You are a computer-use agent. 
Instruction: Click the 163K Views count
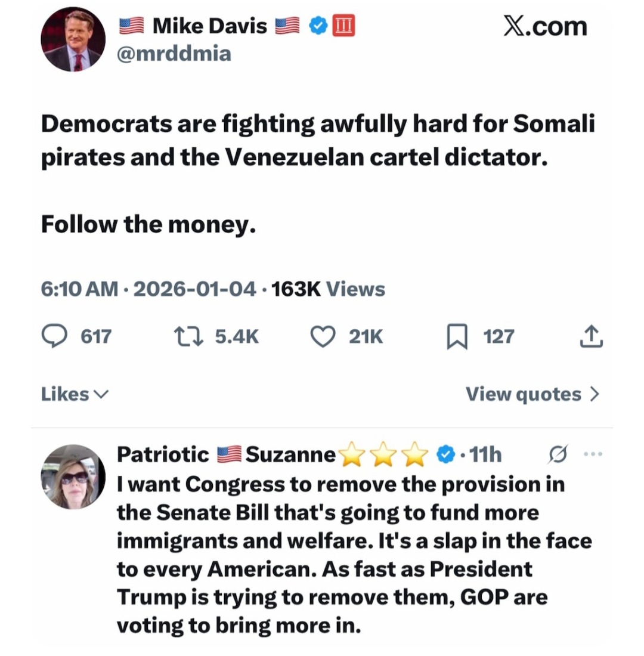click(328, 289)
